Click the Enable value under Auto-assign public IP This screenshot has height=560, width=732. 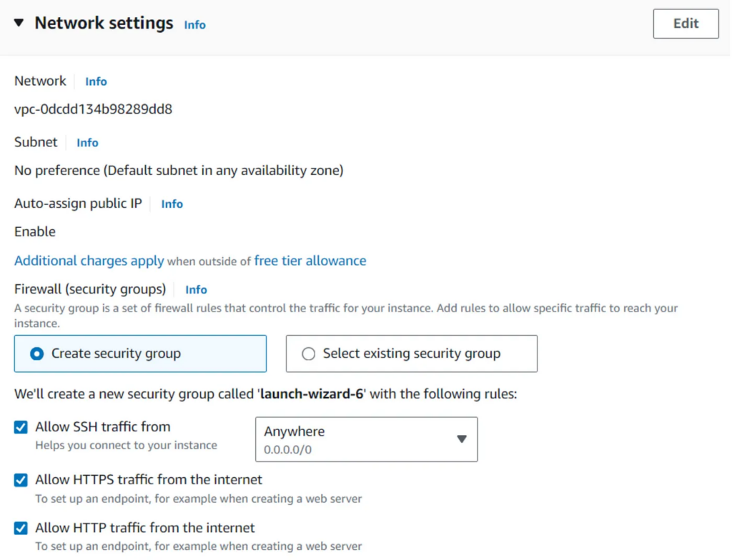(35, 232)
